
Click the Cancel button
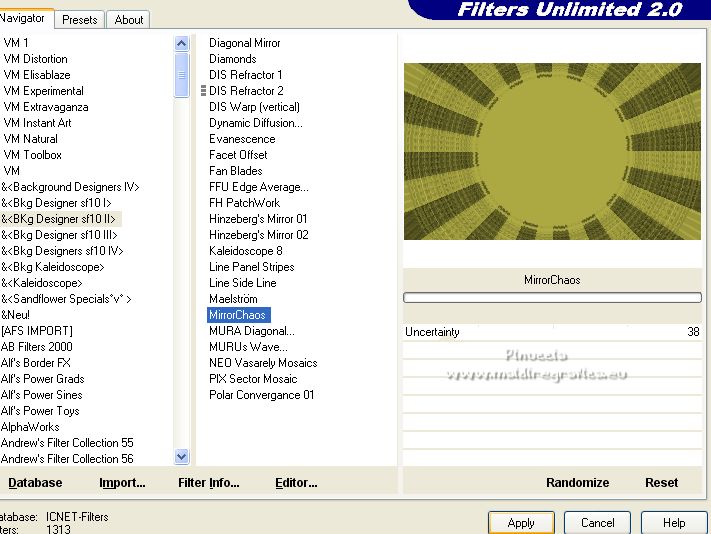pos(598,523)
